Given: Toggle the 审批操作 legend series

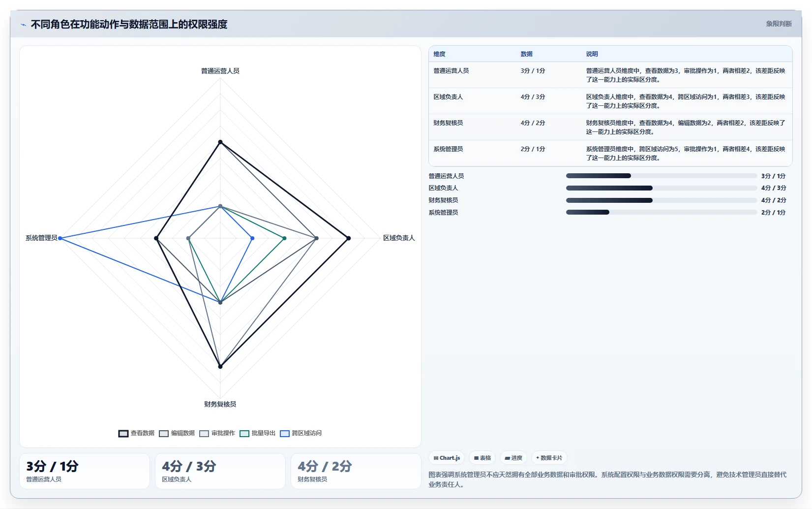Looking at the screenshot, I should pos(217,433).
